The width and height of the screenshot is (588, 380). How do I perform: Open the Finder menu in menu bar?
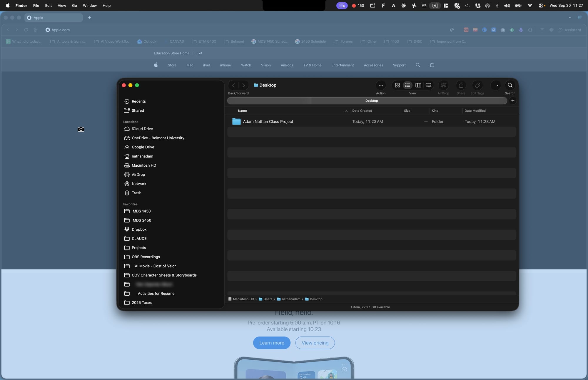[21, 6]
